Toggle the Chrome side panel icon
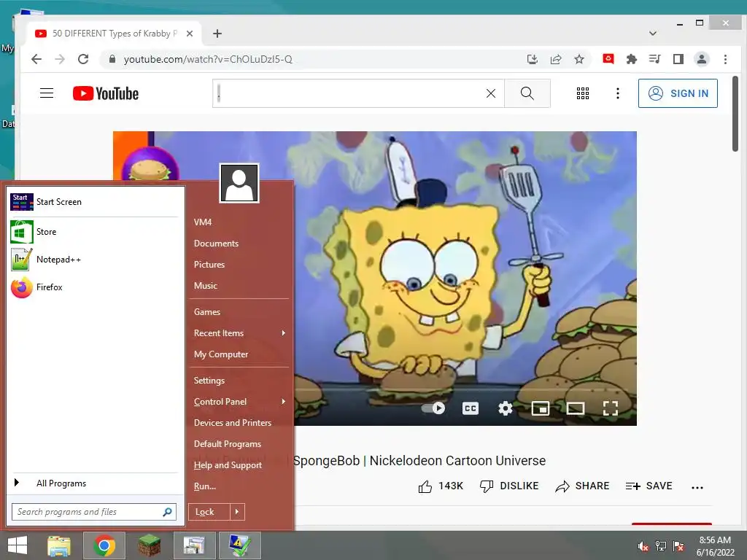Screen dimensions: 747x560 point(678,59)
